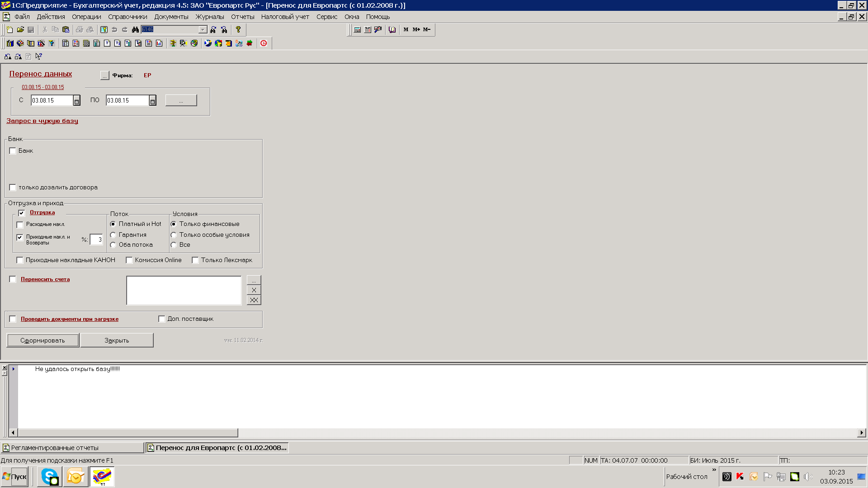Open the calendar picker for end date

[x=153, y=101]
